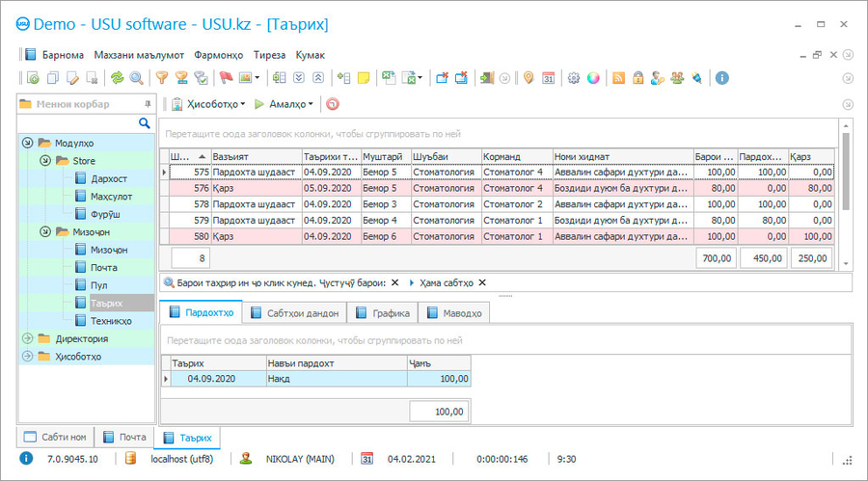Screen dimensions: 868x481
Task: Open the calendar icon in toolbar
Action: pos(548,78)
